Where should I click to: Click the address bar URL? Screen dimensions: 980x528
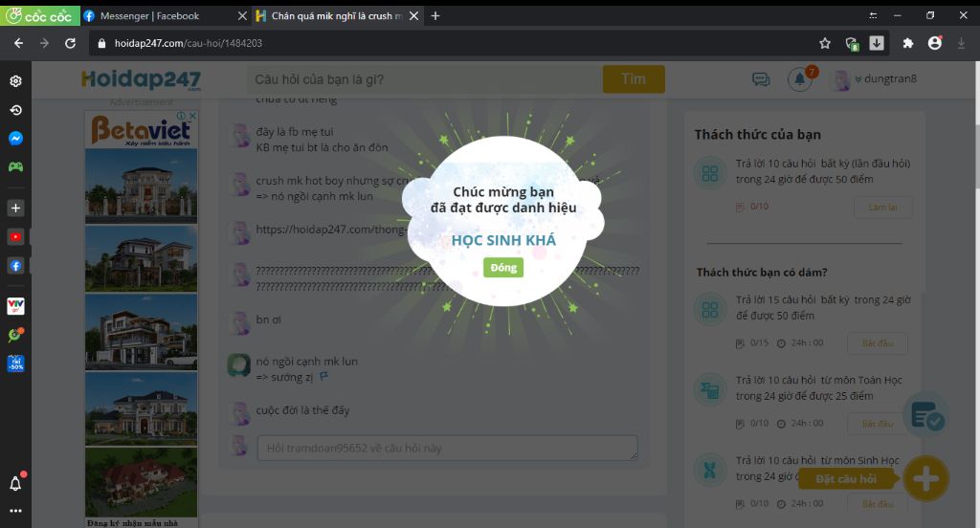pyautogui.click(x=189, y=43)
